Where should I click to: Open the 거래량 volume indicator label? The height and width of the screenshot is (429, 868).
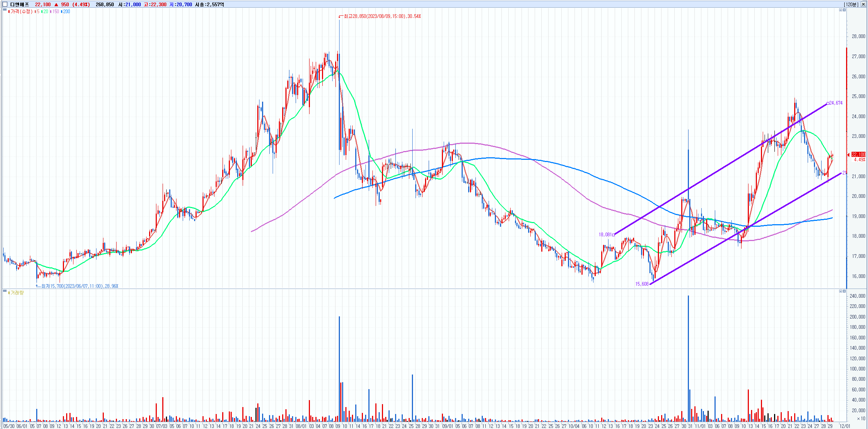click(x=17, y=293)
